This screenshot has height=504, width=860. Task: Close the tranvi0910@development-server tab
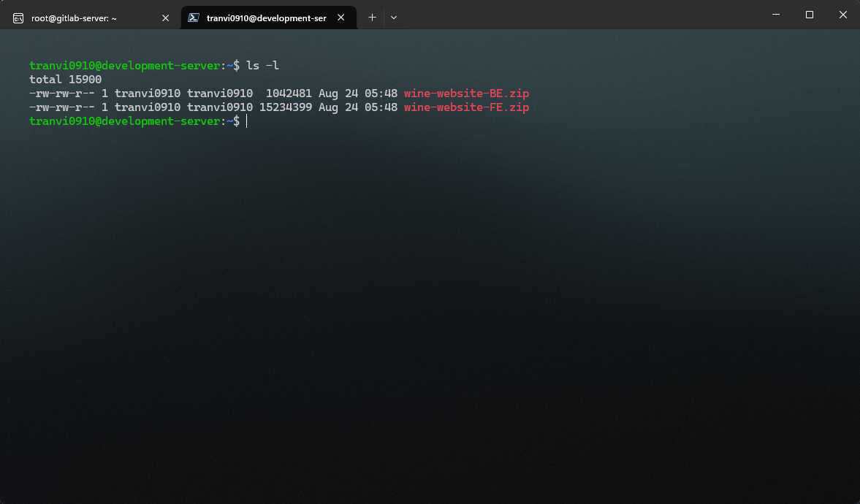coord(341,18)
